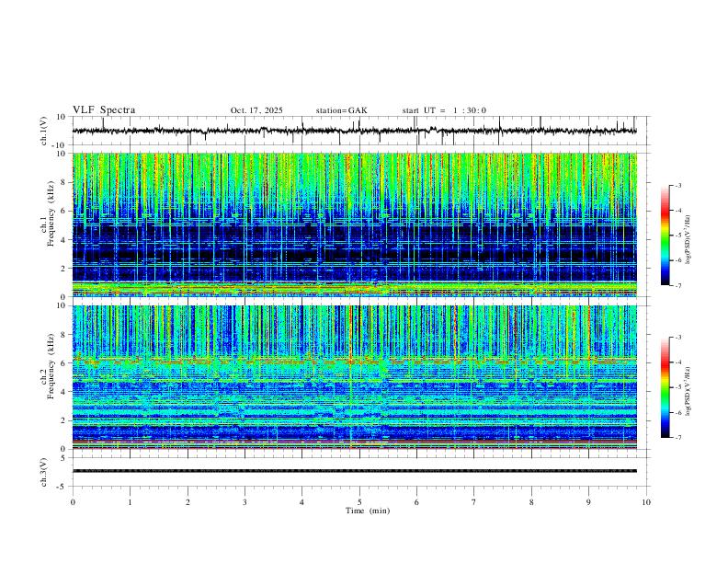Image resolution: width=728 pixels, height=563 pixels.
Task: Click the "-5" tick on ch.3(V) axis
Action: pos(63,487)
